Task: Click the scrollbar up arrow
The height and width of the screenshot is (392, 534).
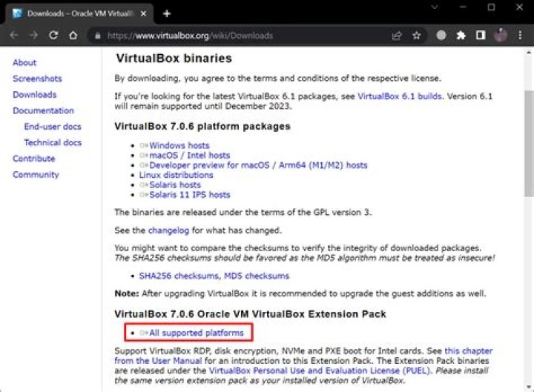Action: (x=529, y=52)
